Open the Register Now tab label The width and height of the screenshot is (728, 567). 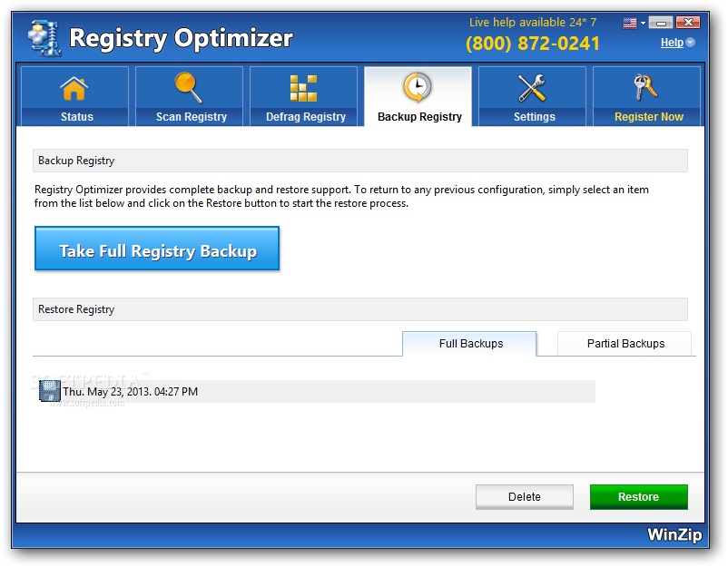pos(649,117)
